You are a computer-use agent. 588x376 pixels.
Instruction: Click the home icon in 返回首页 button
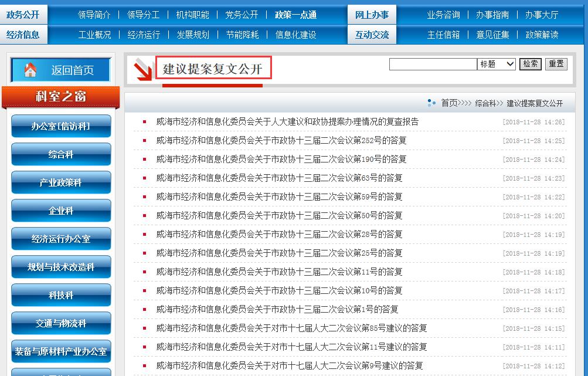click(x=30, y=70)
